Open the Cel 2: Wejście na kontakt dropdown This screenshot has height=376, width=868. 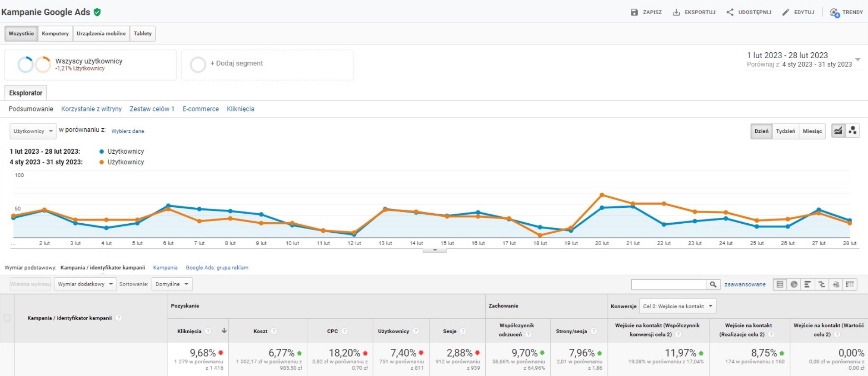[678, 306]
